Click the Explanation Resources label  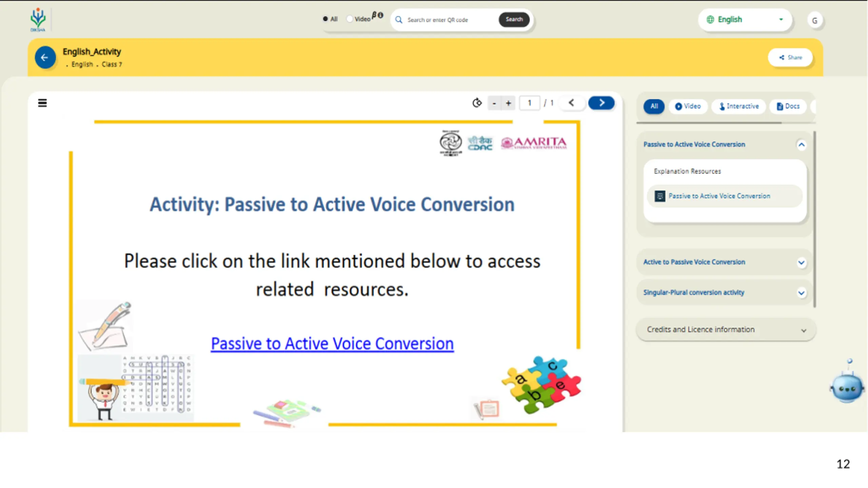687,171
